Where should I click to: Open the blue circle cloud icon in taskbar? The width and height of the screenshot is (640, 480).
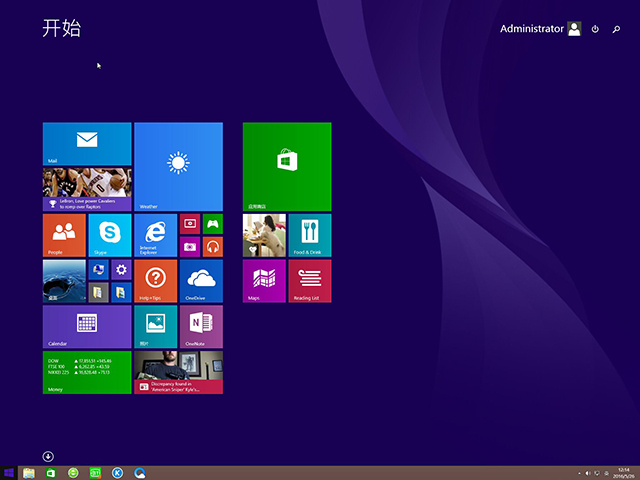pos(140,473)
